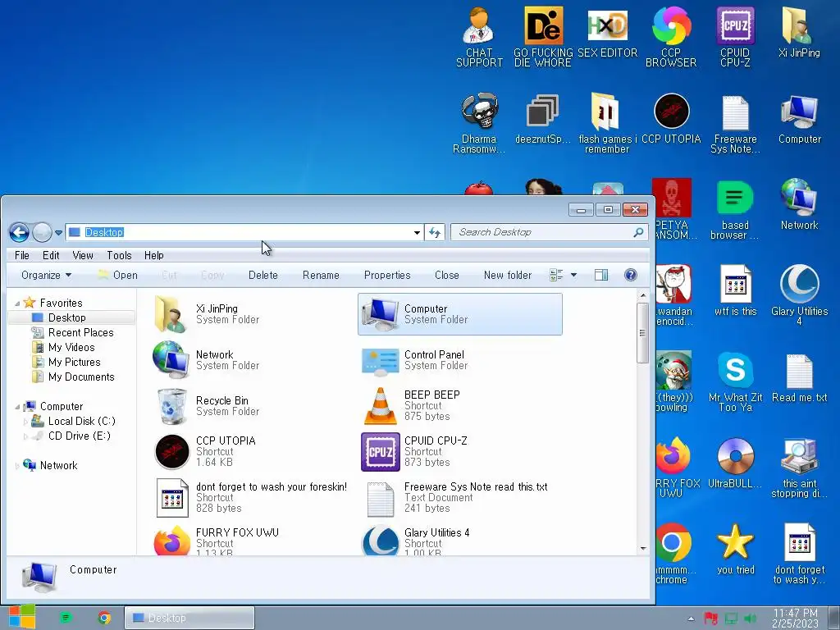Click the HxD hex editor desktop icon
Image resolution: width=840 pixels, height=630 pixels.
(607, 33)
